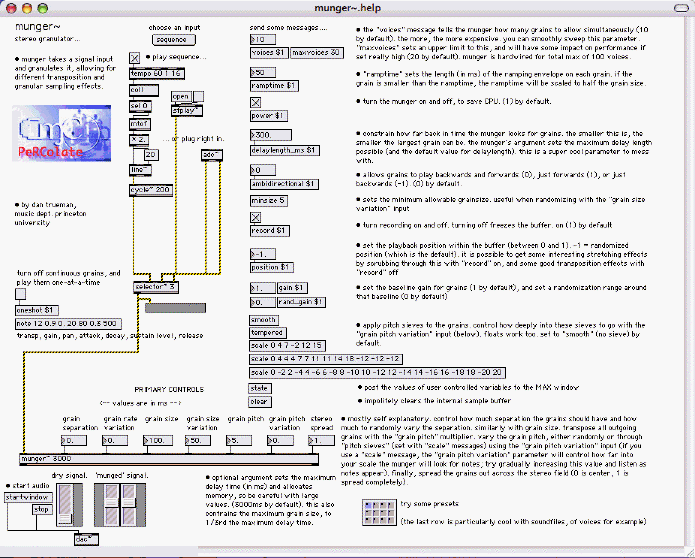This screenshot has width=695, height=558.
Task: Click the 'maxvoices 30' message box
Action: pyautogui.click(x=316, y=53)
